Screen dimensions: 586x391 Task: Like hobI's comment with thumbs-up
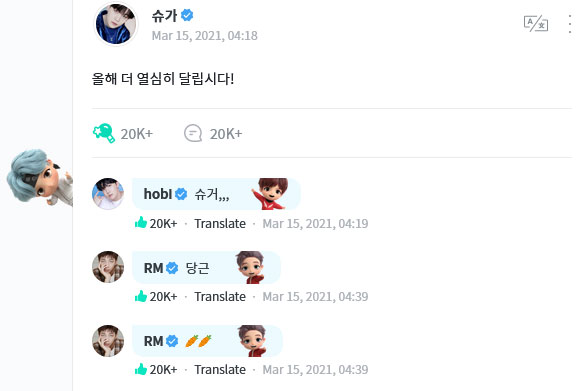tap(141, 222)
